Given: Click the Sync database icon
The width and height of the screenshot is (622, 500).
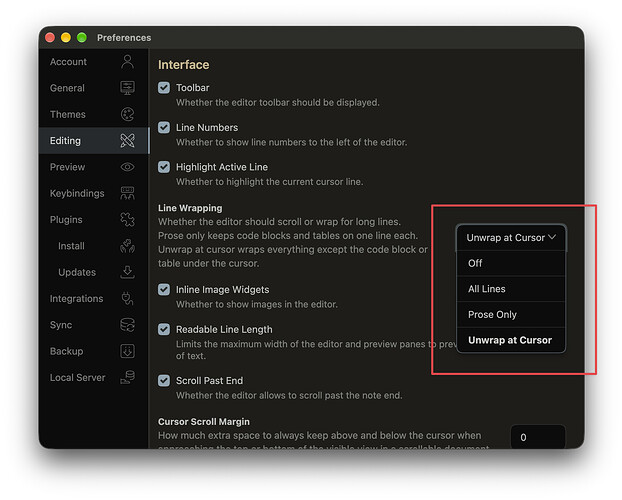Looking at the screenshot, I should (127, 325).
